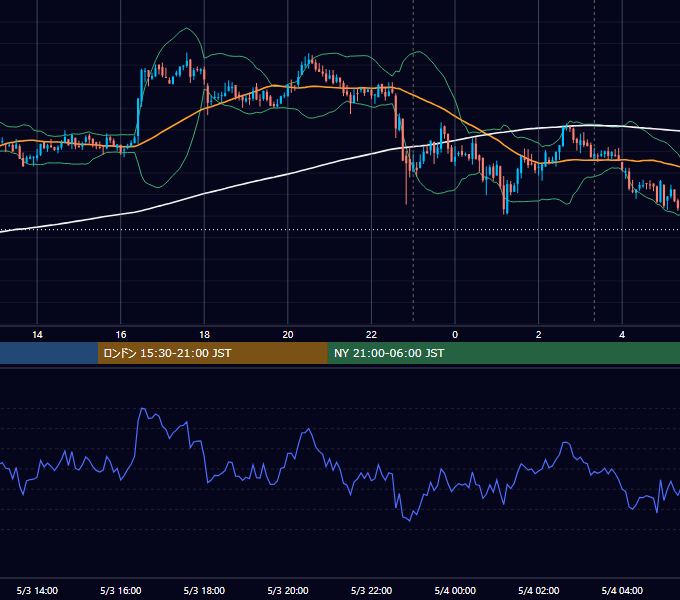
Task: Click the 5/3 18:00 date label
Action: click(x=204, y=590)
